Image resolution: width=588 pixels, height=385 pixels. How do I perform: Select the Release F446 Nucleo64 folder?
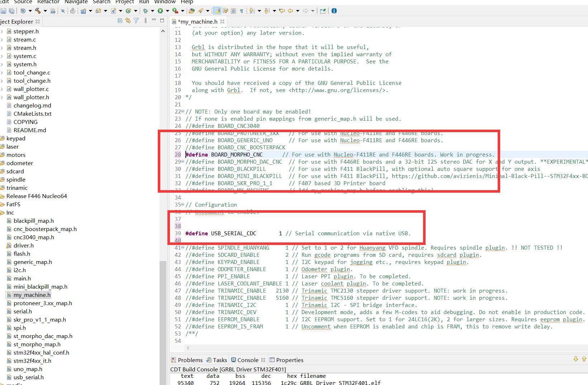[37, 196]
